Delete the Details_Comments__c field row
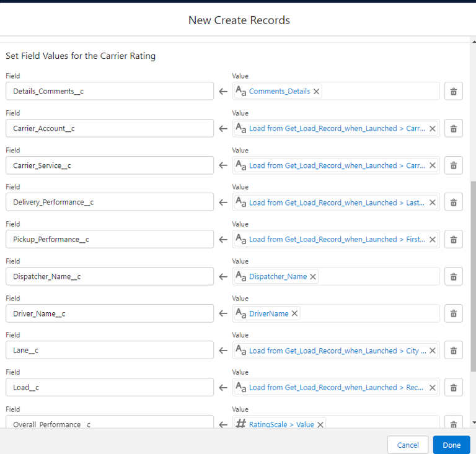This screenshot has height=454, width=476. point(453,91)
